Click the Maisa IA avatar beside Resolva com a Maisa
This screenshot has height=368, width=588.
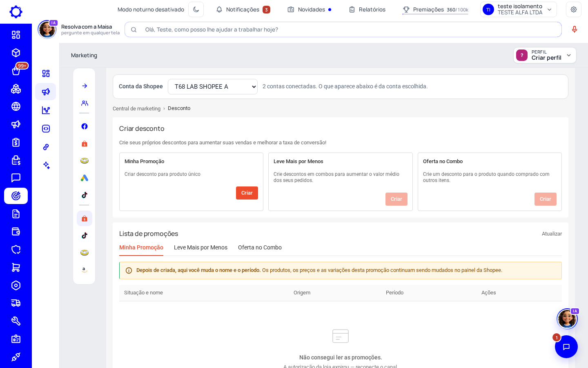click(47, 29)
